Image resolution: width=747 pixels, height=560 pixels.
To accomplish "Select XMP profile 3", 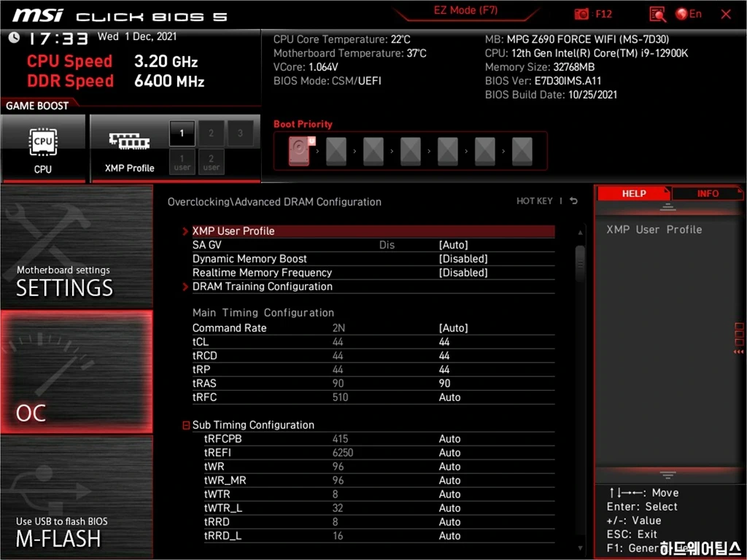I will point(240,133).
